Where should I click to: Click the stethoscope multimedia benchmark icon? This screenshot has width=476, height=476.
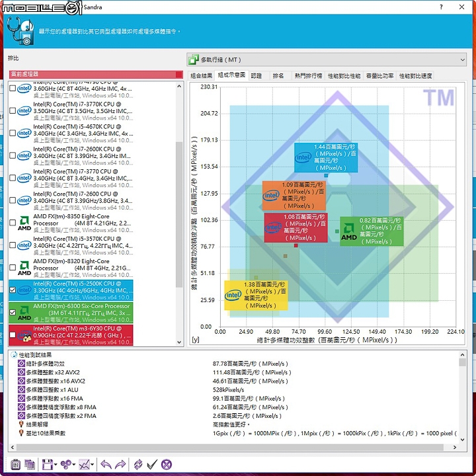(21, 31)
